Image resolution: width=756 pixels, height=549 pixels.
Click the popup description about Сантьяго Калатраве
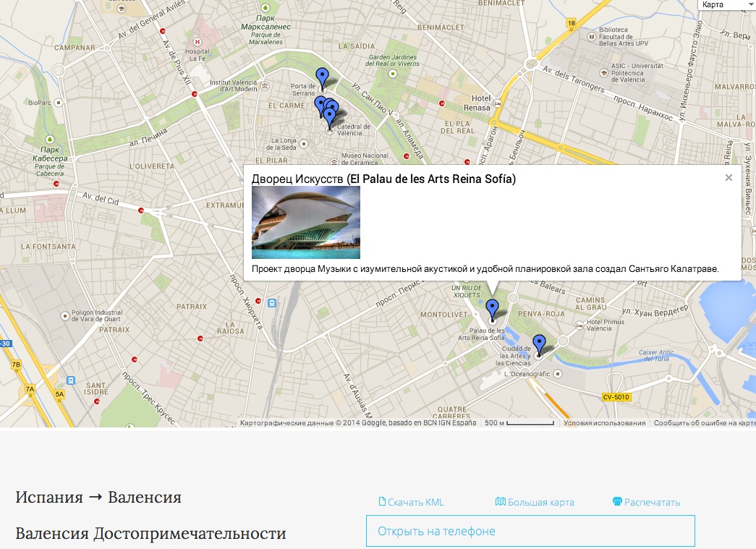[485, 269]
